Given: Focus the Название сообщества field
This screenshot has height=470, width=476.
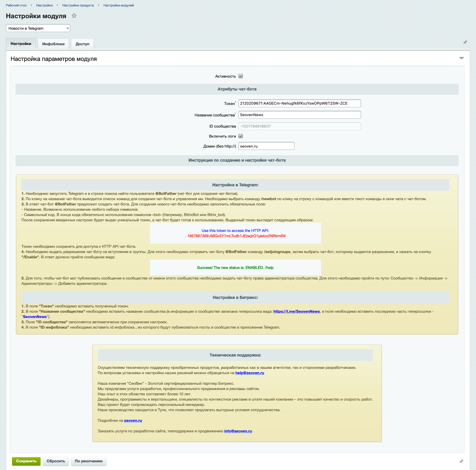Looking at the screenshot, I should (299, 115).
